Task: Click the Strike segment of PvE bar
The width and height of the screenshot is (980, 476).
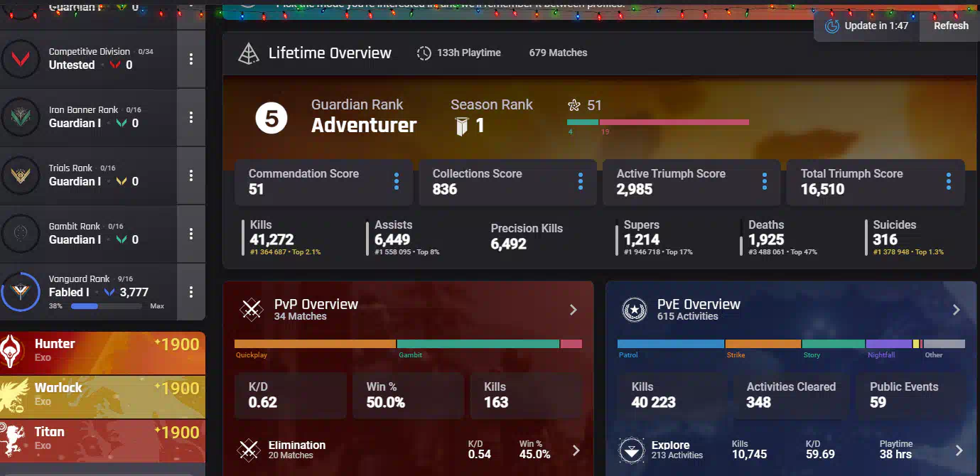Action: point(763,344)
